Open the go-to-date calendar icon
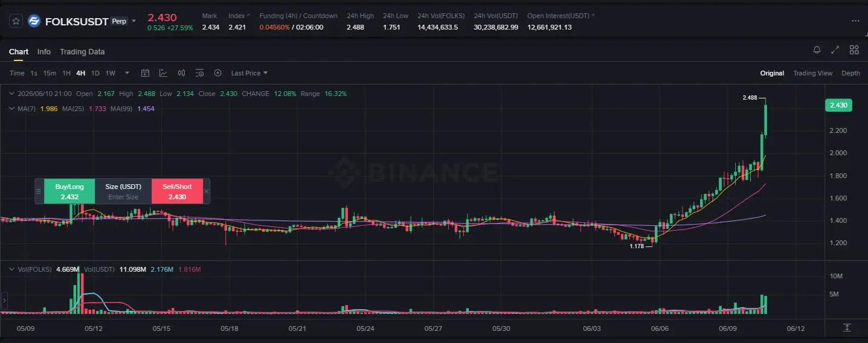 pos(145,73)
